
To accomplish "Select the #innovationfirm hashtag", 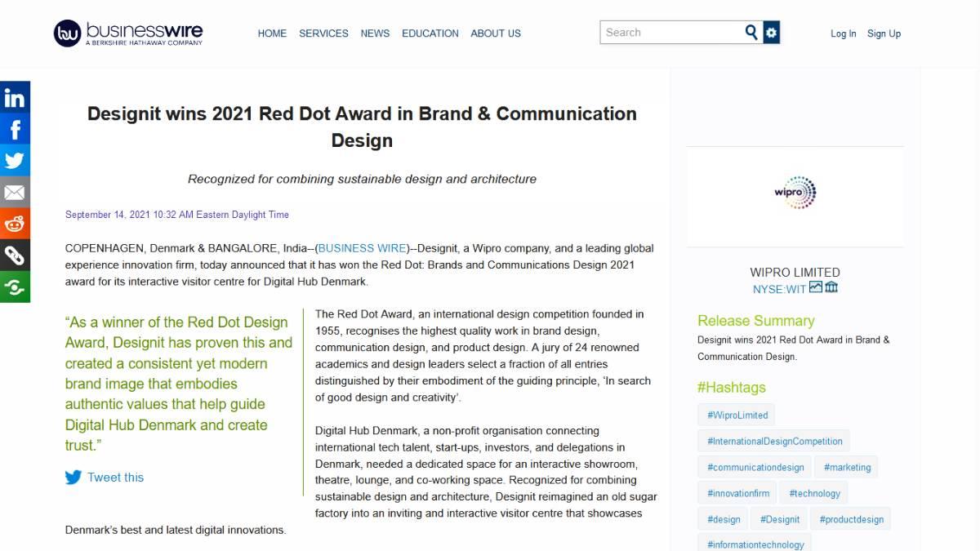I will point(738,493).
